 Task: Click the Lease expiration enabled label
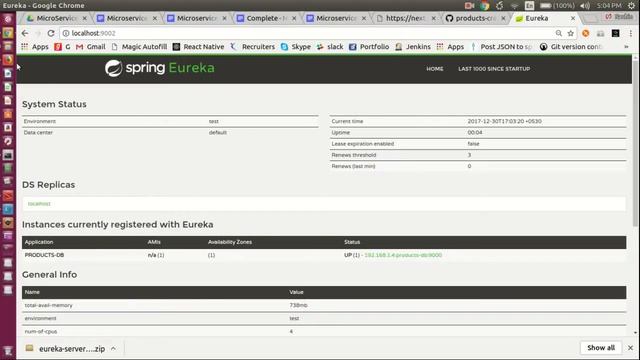coord(362,144)
